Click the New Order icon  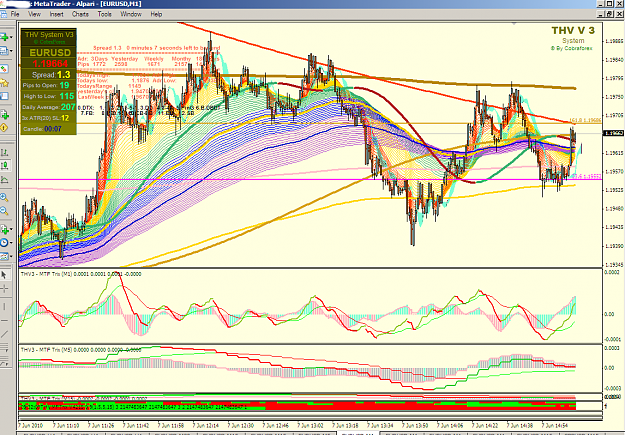pos(4,115)
